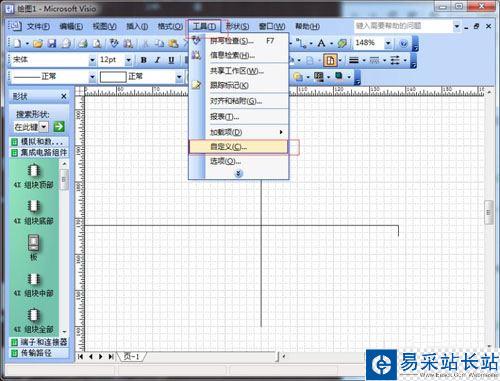Viewport: 500px width, 381px height.
Task: Expand the 宋体 font name dropdown
Action: 92,60
